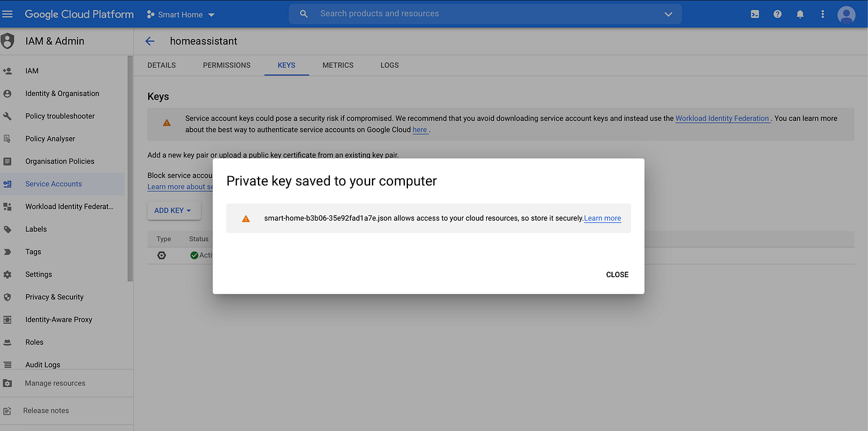
Task: Click the 'homeassistant' page title
Action: point(203,41)
